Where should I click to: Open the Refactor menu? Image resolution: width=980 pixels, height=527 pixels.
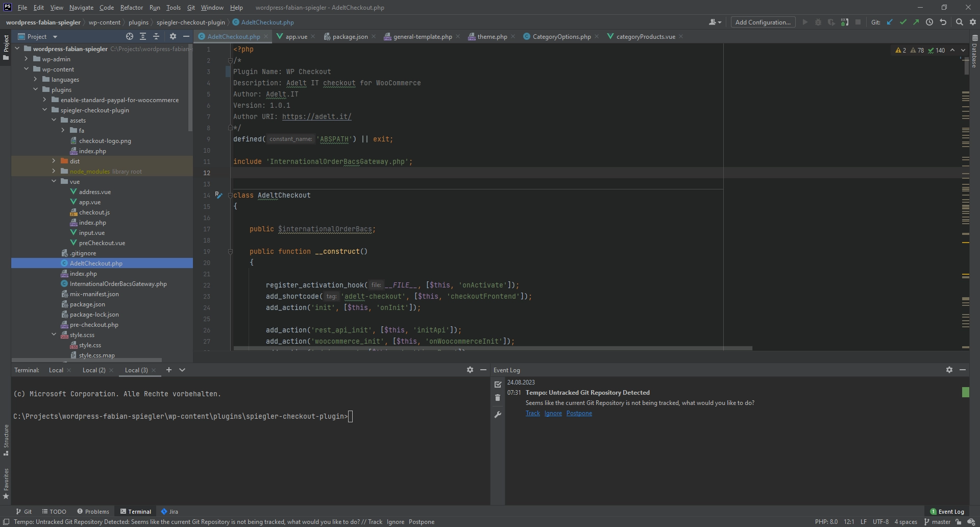coord(132,8)
